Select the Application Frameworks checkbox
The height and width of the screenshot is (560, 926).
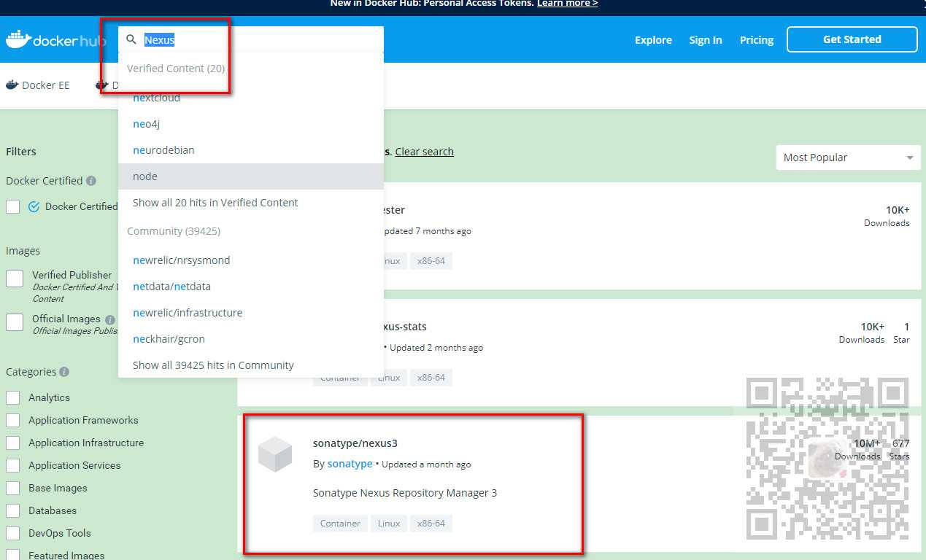coord(12,420)
